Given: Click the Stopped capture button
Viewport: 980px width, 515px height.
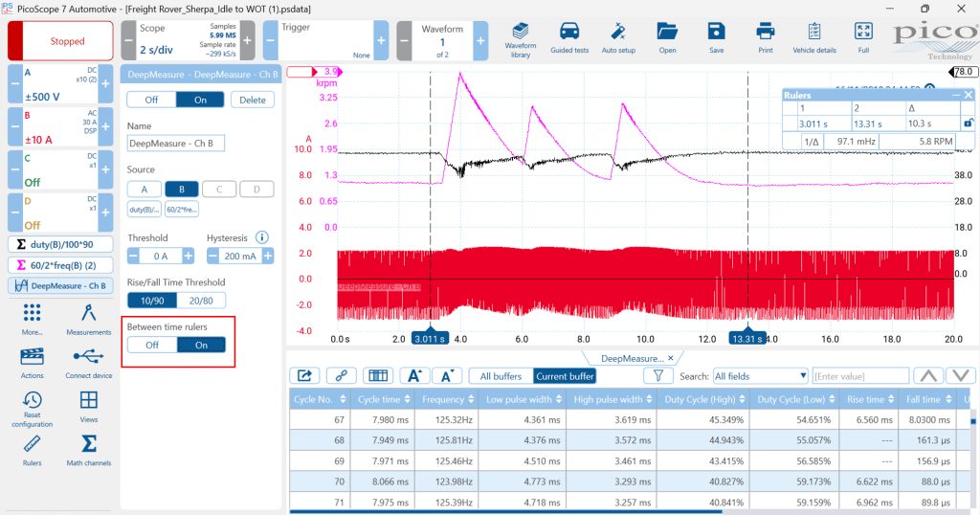Looking at the screenshot, I should click(60, 40).
